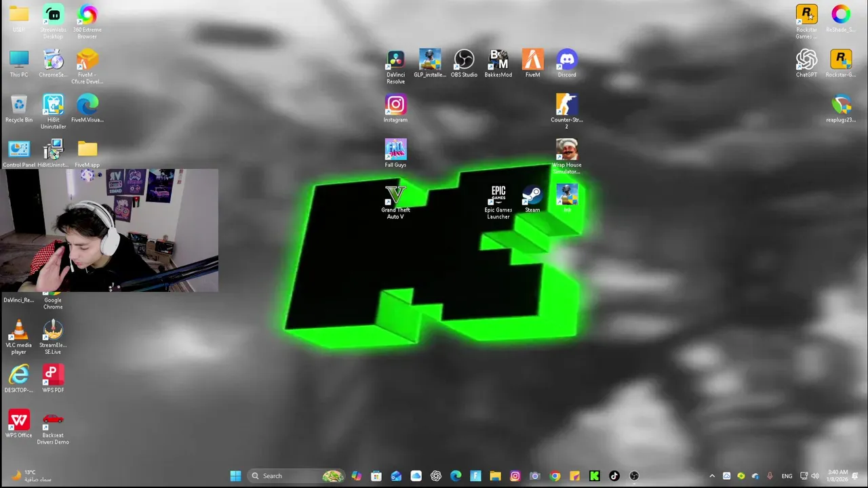This screenshot has width=868, height=488.
Task: Open the Windows Start menu
Action: (235, 476)
